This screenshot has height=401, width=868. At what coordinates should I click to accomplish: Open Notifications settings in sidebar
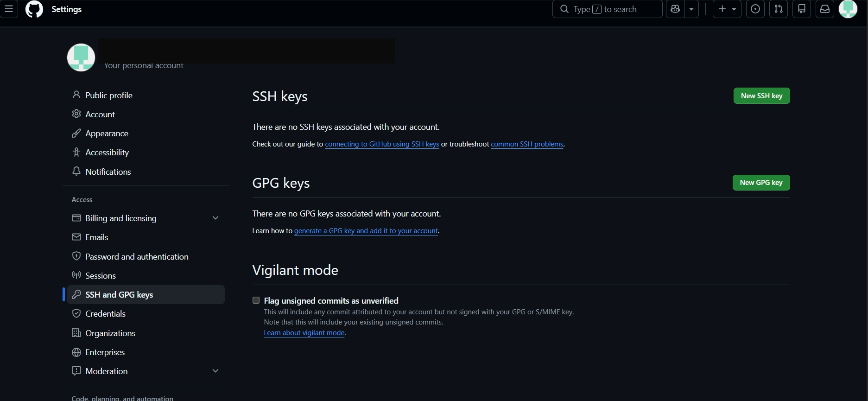tap(146, 172)
